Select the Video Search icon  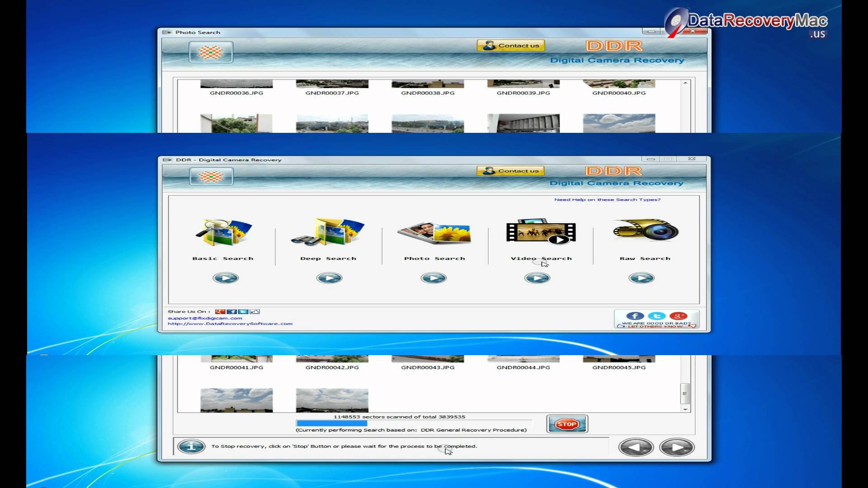point(541,231)
